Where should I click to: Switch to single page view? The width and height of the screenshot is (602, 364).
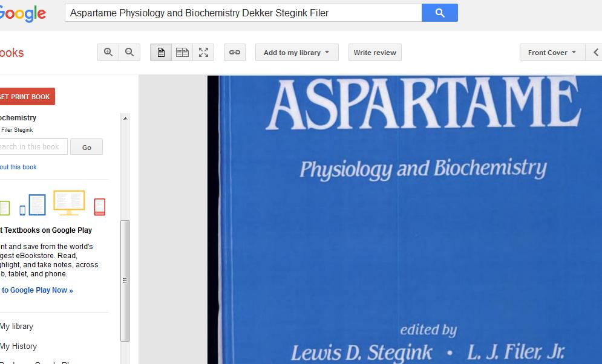pos(161,52)
